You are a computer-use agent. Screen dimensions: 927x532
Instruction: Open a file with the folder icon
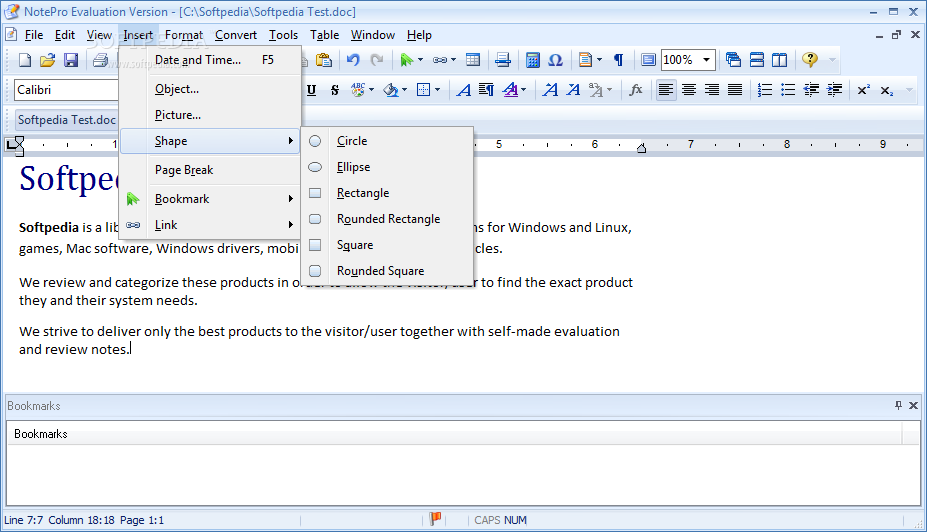pyautogui.click(x=47, y=60)
